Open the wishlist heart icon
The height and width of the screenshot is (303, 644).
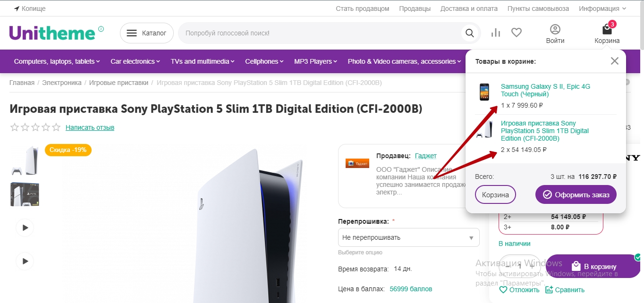(517, 33)
